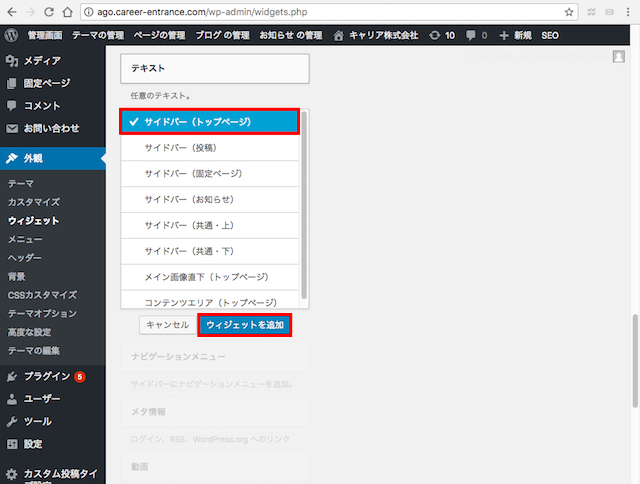640x484 pixels.
Task: Open テーマの編集 submenu link
Action: pos(34,351)
